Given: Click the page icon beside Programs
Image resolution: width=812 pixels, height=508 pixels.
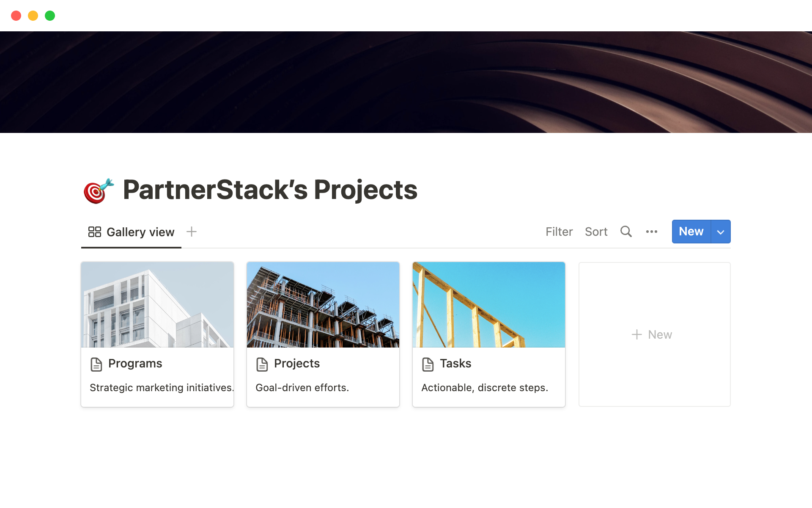Looking at the screenshot, I should pos(96,364).
